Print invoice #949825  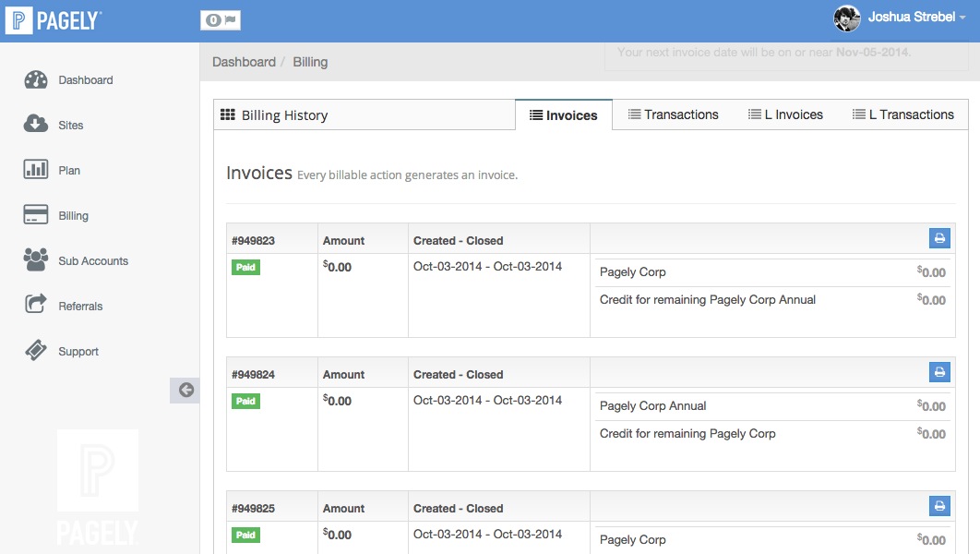coord(939,506)
